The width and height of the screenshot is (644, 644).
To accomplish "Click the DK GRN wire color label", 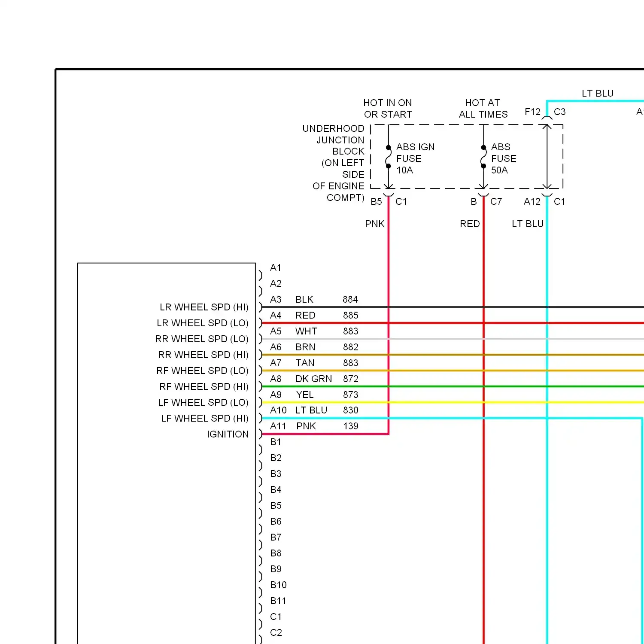I will click(x=314, y=379).
